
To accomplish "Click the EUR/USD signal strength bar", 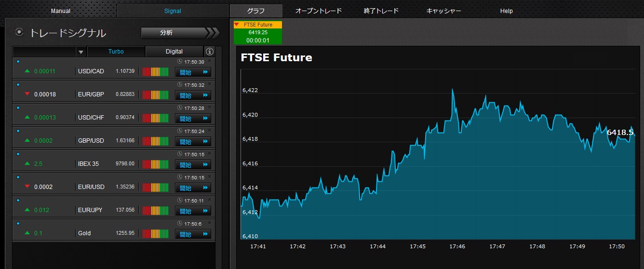I will pyautogui.click(x=155, y=188).
